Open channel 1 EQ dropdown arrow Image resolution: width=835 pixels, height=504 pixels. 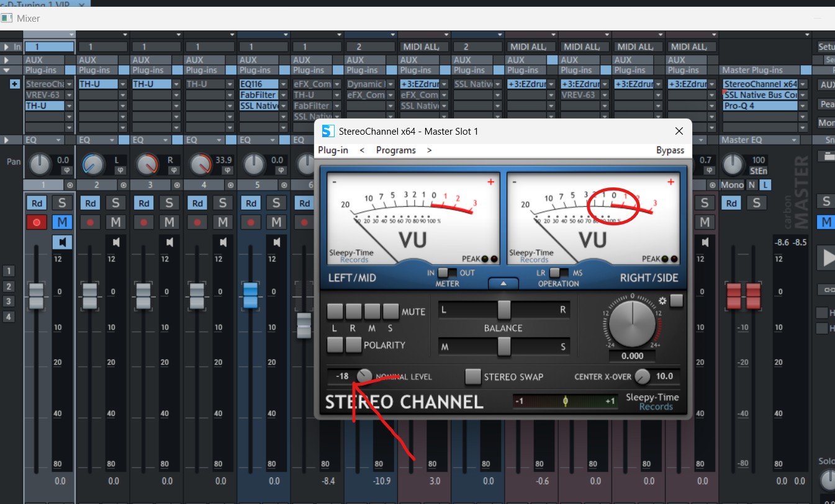pyautogui.click(x=59, y=140)
